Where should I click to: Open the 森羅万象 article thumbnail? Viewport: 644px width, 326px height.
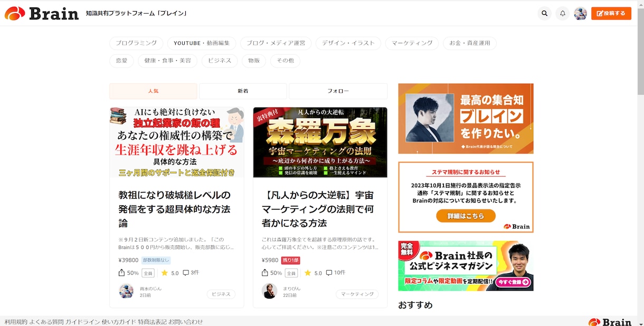coord(320,142)
